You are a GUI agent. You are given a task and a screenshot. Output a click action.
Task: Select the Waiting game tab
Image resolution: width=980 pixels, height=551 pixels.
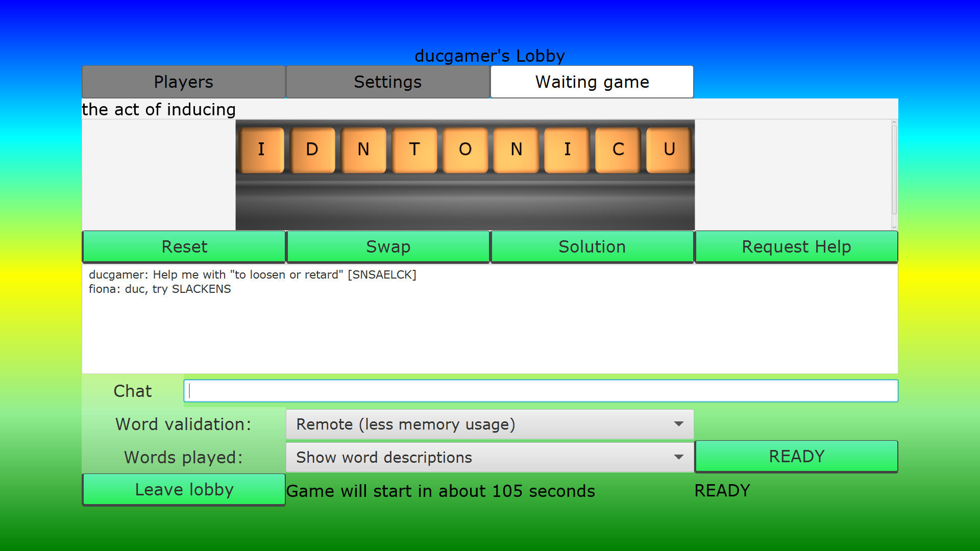592,82
